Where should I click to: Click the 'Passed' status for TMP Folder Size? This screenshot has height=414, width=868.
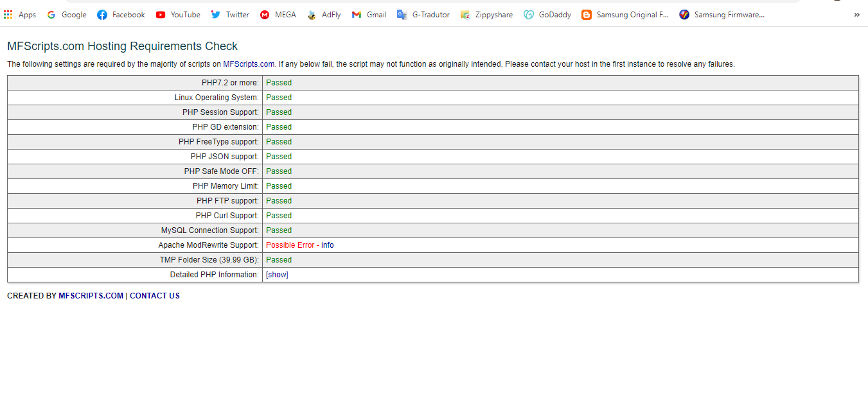[279, 260]
